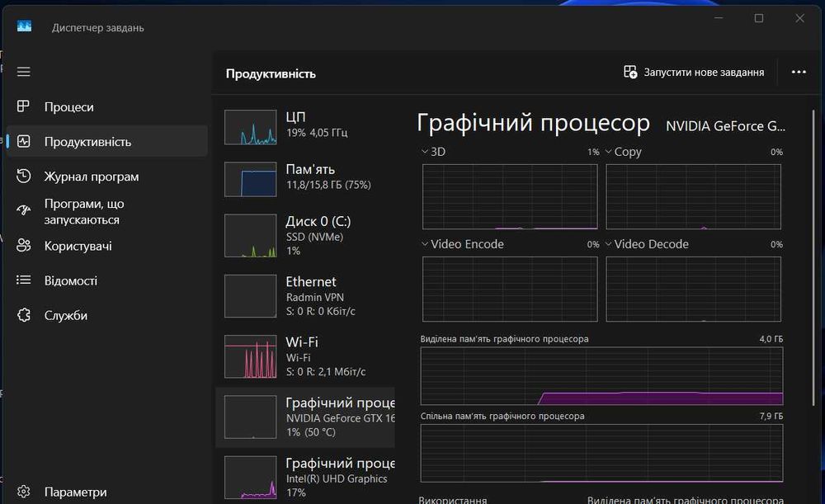Click the 3D usage graph
The image size is (825, 504).
pos(510,197)
